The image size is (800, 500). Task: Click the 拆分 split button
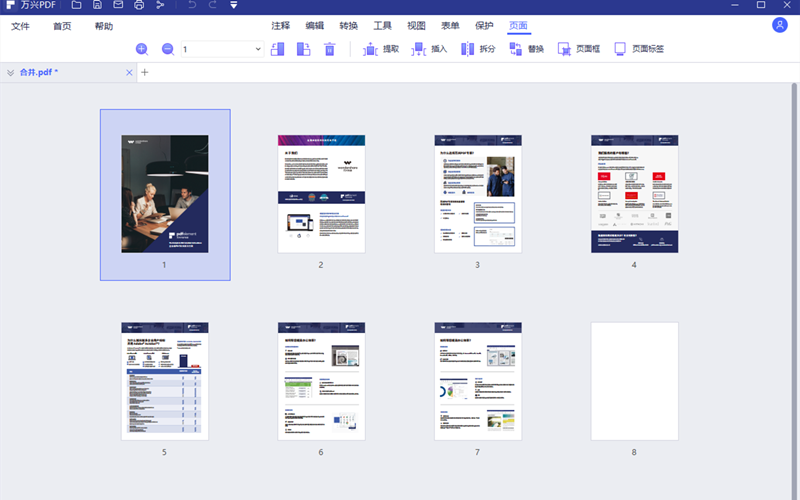(477, 49)
